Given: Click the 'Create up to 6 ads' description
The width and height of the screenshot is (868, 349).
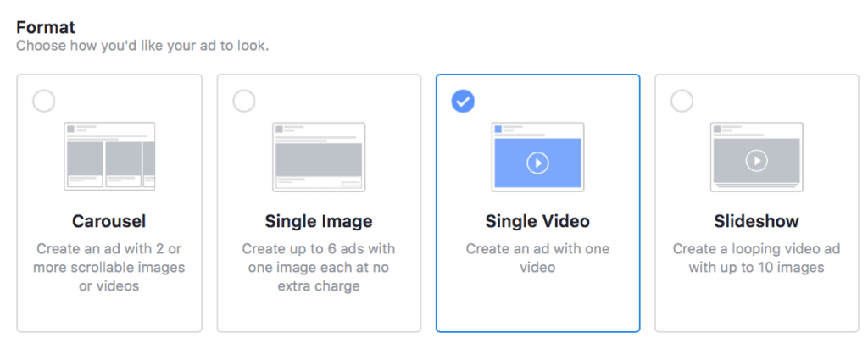Looking at the screenshot, I should coord(318,268).
